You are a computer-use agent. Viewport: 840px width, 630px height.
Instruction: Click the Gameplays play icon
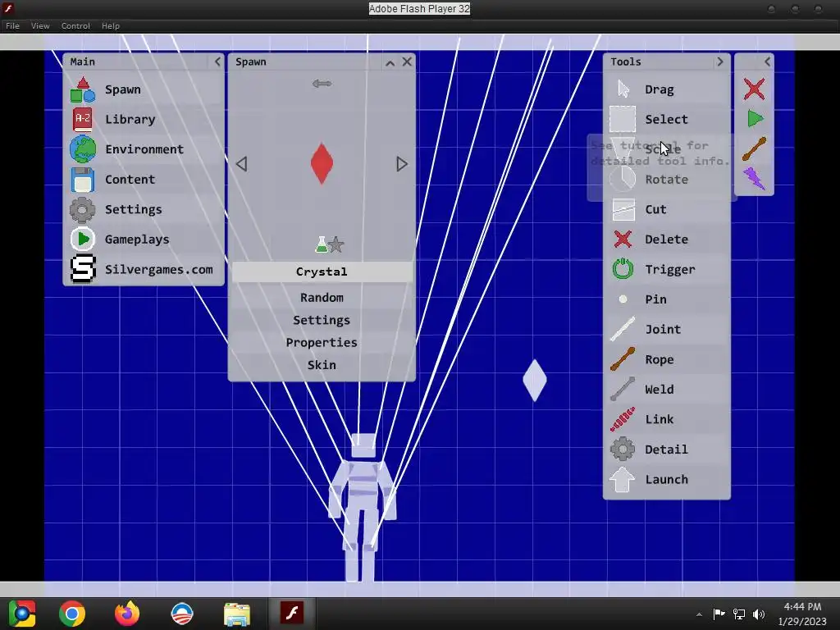click(x=83, y=239)
